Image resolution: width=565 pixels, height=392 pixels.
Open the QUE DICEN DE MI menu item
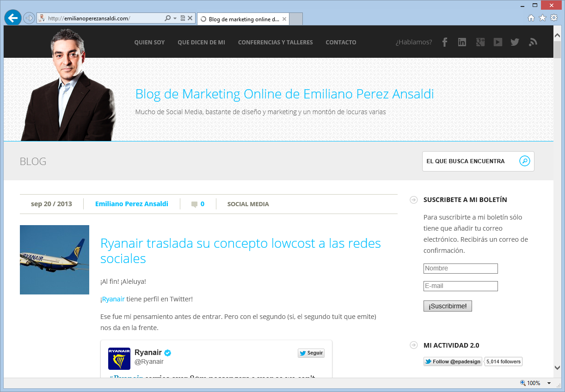point(201,42)
